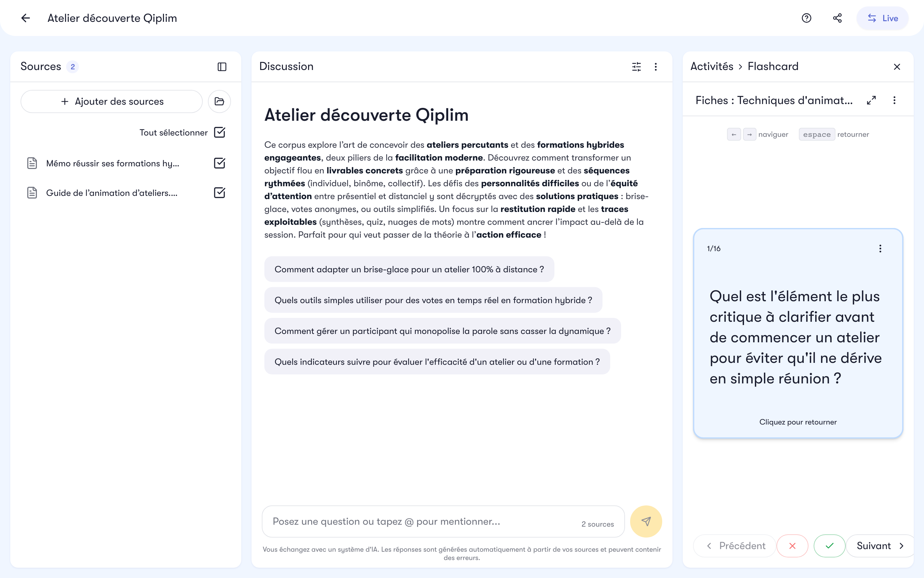Screen dimensions: 924x578
Task: Open the help question-mark icon
Action: click(806, 18)
